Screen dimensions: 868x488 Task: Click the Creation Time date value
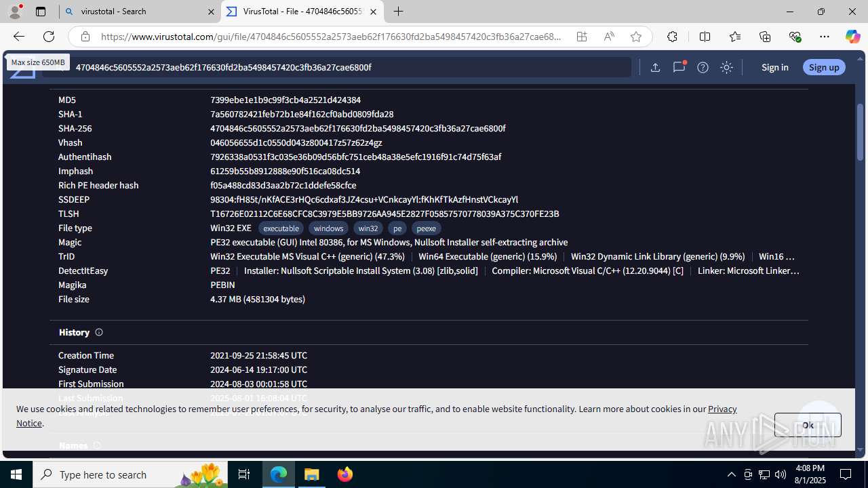(258, 355)
